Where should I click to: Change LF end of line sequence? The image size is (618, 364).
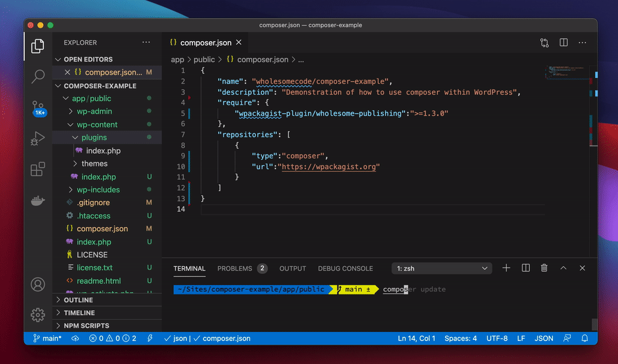pyautogui.click(x=521, y=339)
